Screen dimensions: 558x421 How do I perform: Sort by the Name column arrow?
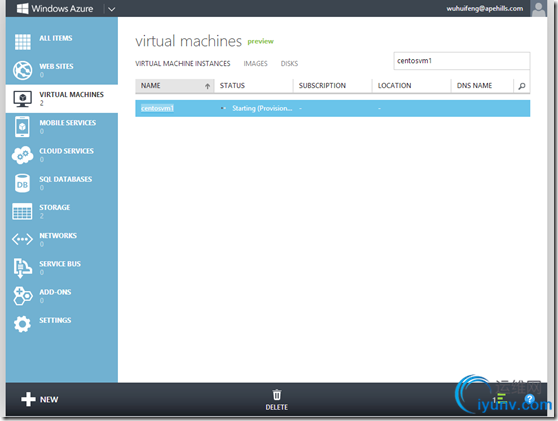click(207, 86)
